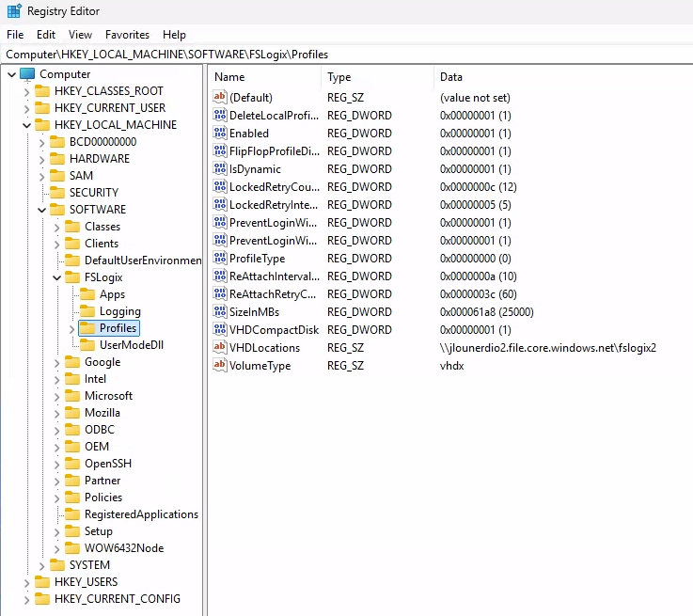The width and height of the screenshot is (693, 616).
Task: Select the LockedRetryInte... DWORD icon
Action: (220, 204)
